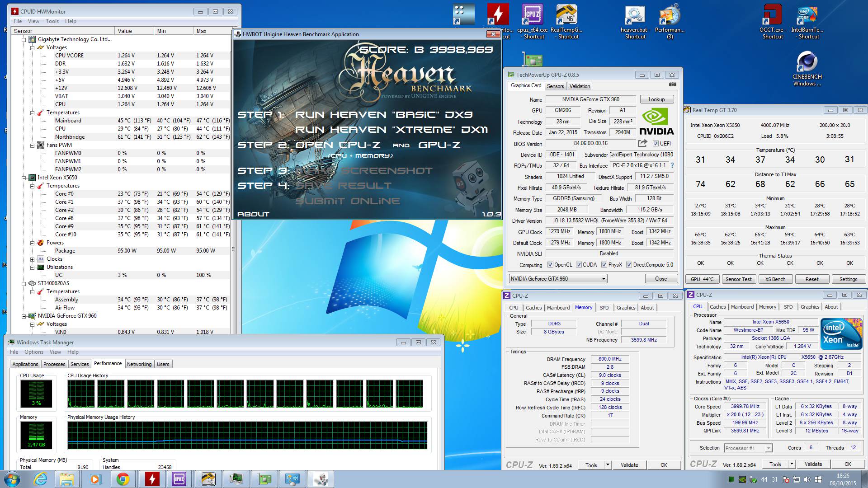Switch to CPU-Z via its taskbar icon
This screenshot has width=868, height=488.
point(179,479)
